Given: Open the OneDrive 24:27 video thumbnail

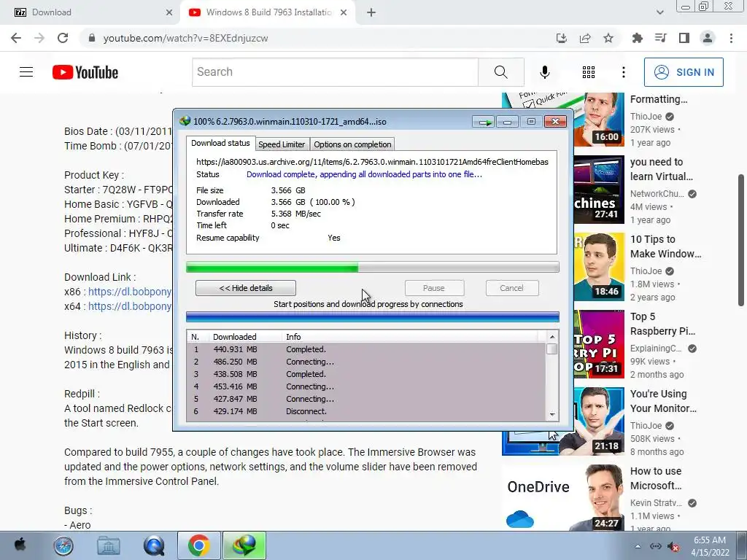Looking at the screenshot, I should (563, 497).
